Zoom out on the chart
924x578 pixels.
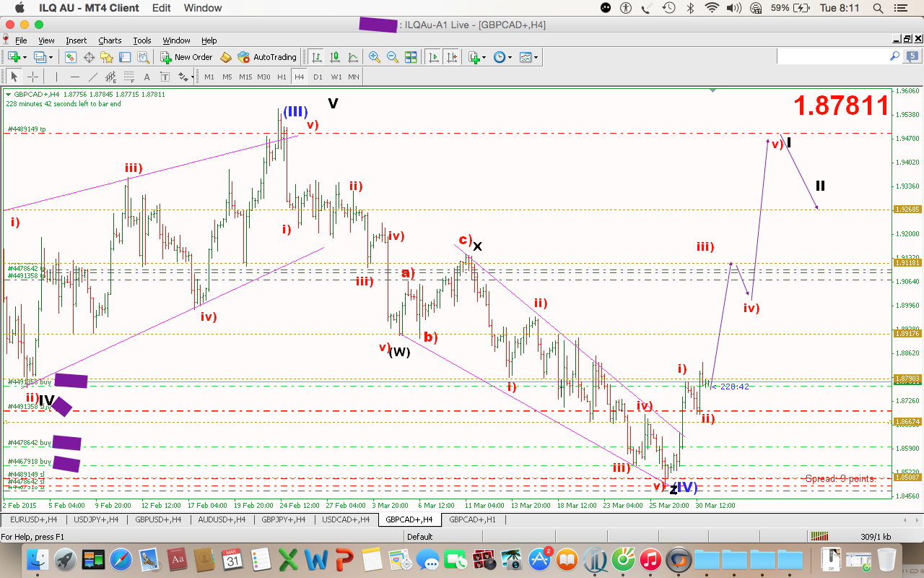(393, 57)
